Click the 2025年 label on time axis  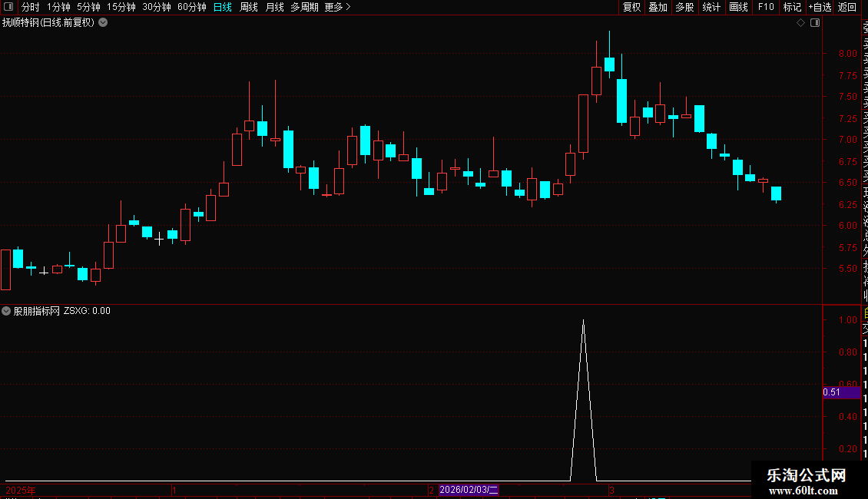(x=21, y=490)
